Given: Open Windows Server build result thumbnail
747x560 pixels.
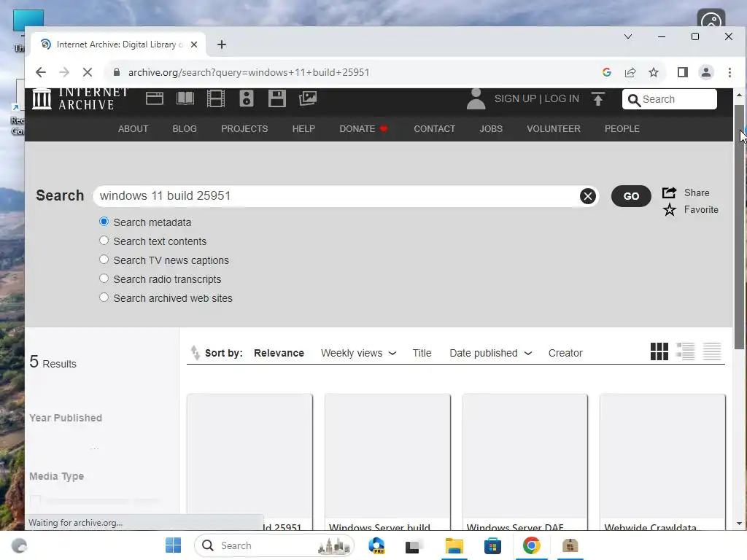Looking at the screenshot, I should 387,456.
